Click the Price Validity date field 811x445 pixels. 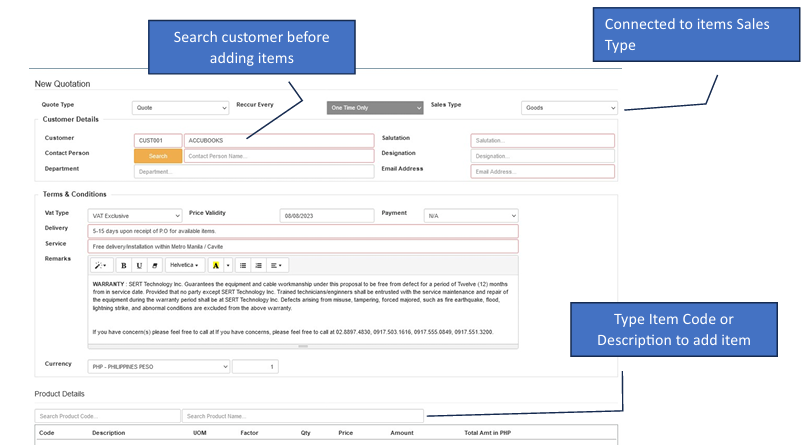tap(325, 215)
